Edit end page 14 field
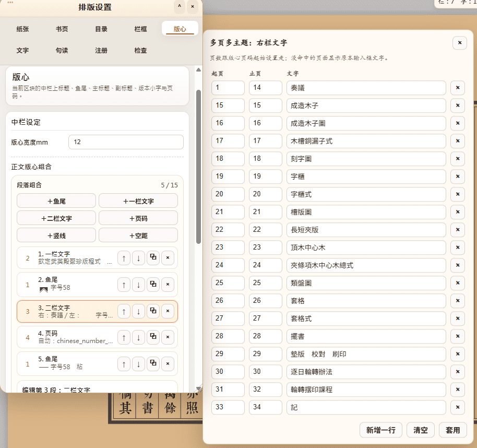This screenshot has height=448, width=477. [266, 88]
